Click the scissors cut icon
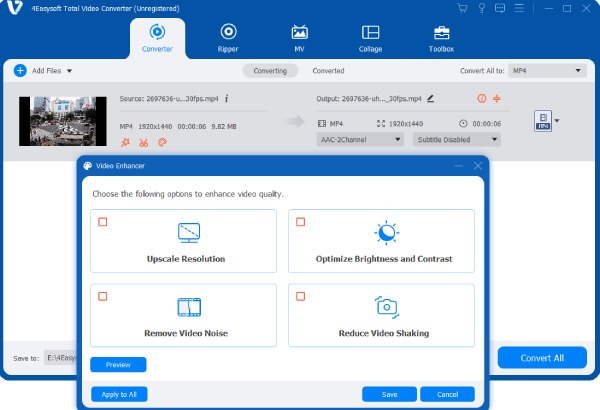600x410 pixels. point(143,142)
